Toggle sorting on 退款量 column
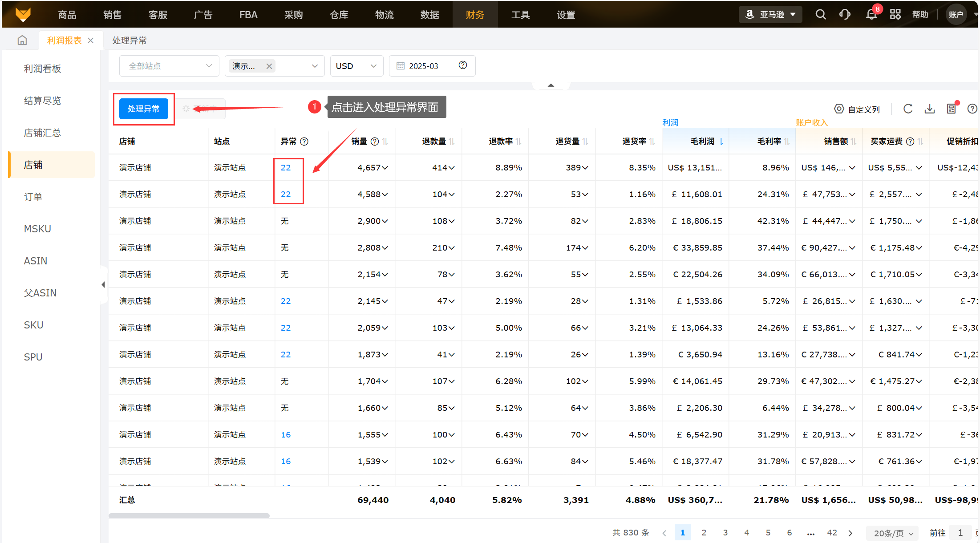Viewport: 980px width, 543px height. [452, 142]
